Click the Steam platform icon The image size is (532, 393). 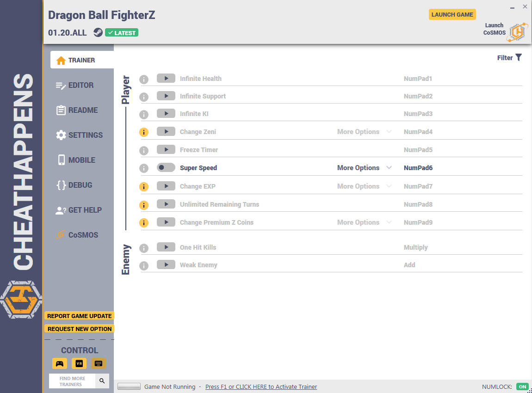point(98,32)
